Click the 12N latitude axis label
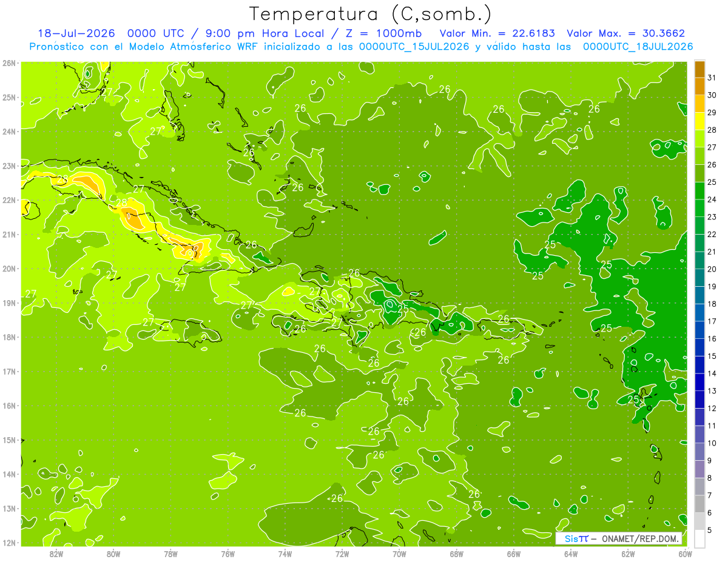The image size is (728, 562). 9,543
